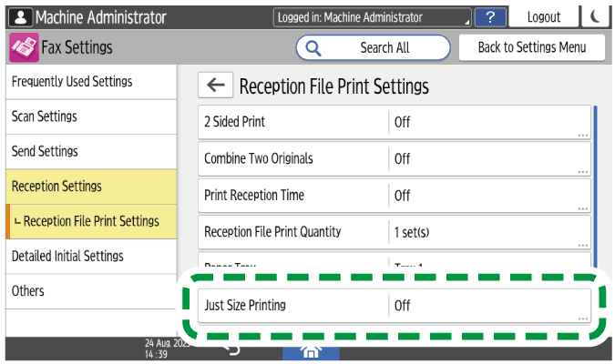Viewport: 615px width, 364px height.
Task: Click the Logout button
Action: 543,17
